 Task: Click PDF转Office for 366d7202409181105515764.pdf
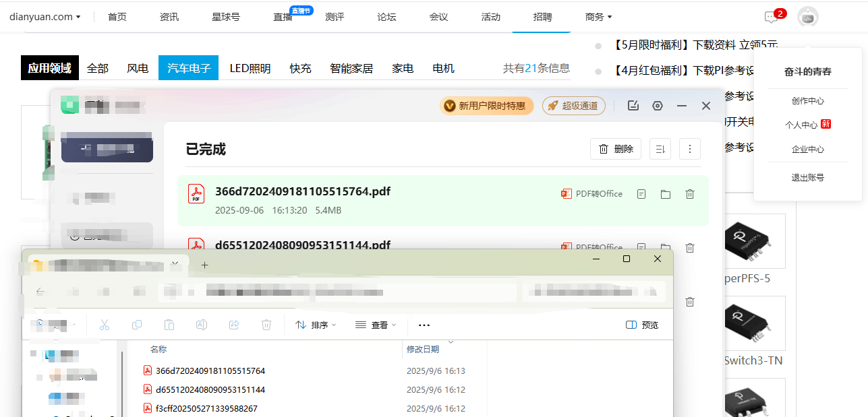[x=591, y=194]
